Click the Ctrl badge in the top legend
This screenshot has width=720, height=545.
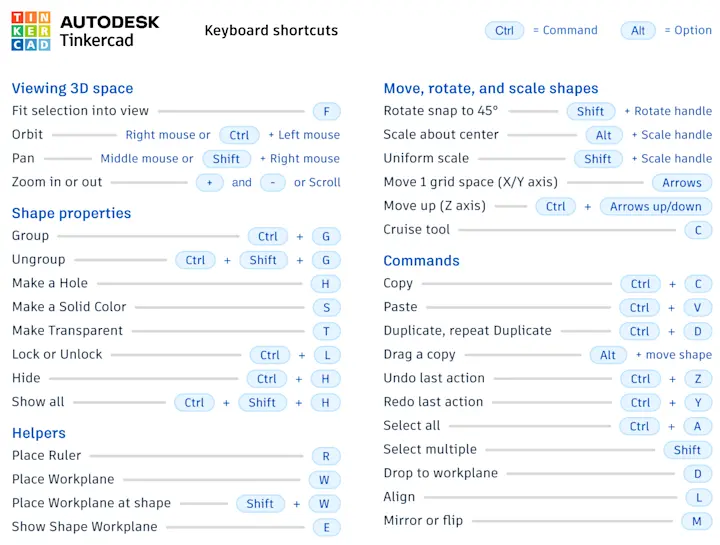504,30
